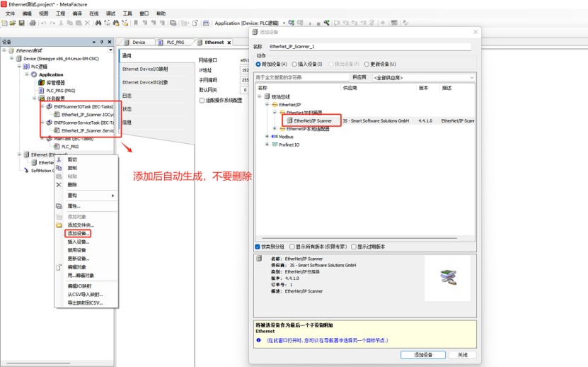This screenshot has height=367, width=588.
Task: Expand the Profinet IO node
Action: coord(267,145)
